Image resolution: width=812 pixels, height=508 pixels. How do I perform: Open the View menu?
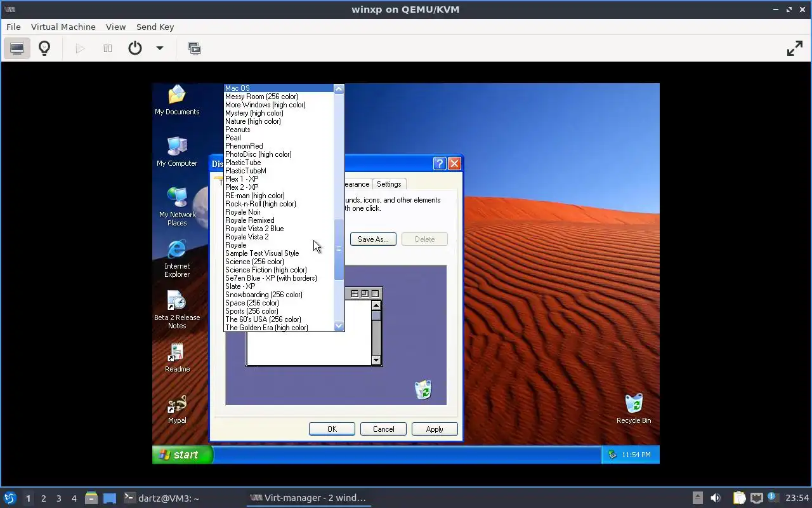[x=115, y=27]
